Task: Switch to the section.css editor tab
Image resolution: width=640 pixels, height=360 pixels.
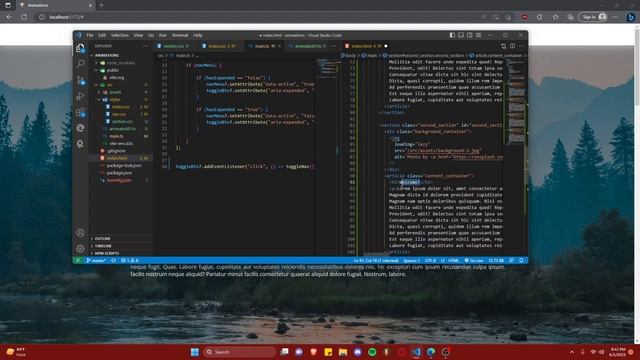Action: pyautogui.click(x=176, y=46)
